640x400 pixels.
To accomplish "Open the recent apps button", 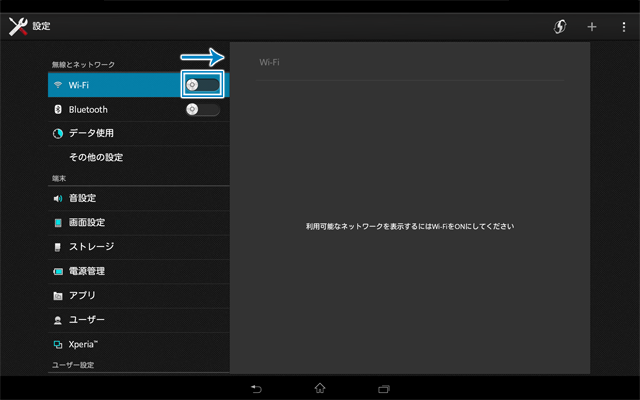I will click(383, 388).
